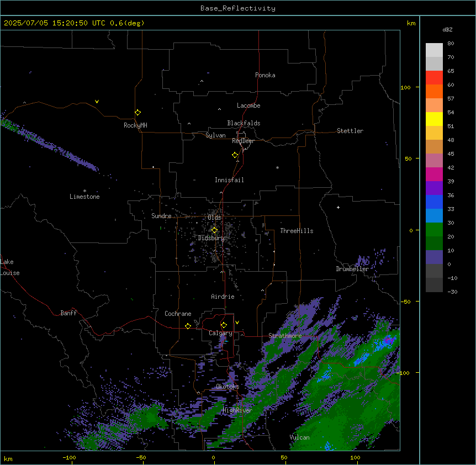Click the Innisfail city label
Image resolution: width=476 pixels, height=465 pixels.
229,180
